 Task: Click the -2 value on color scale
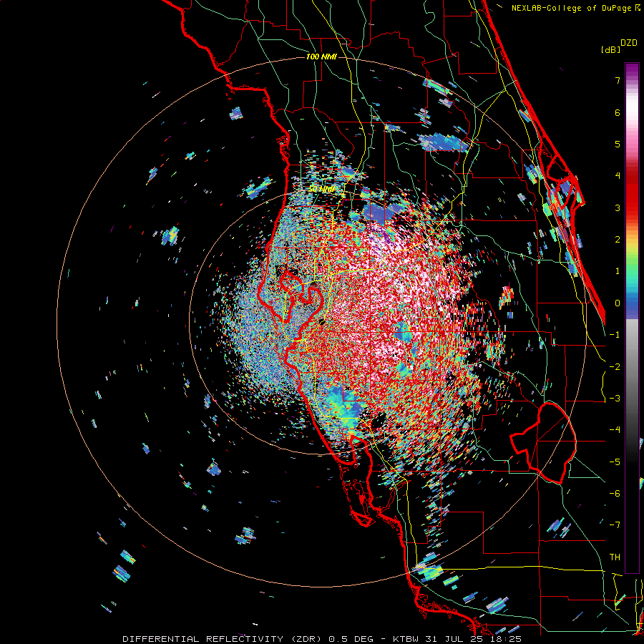point(615,367)
